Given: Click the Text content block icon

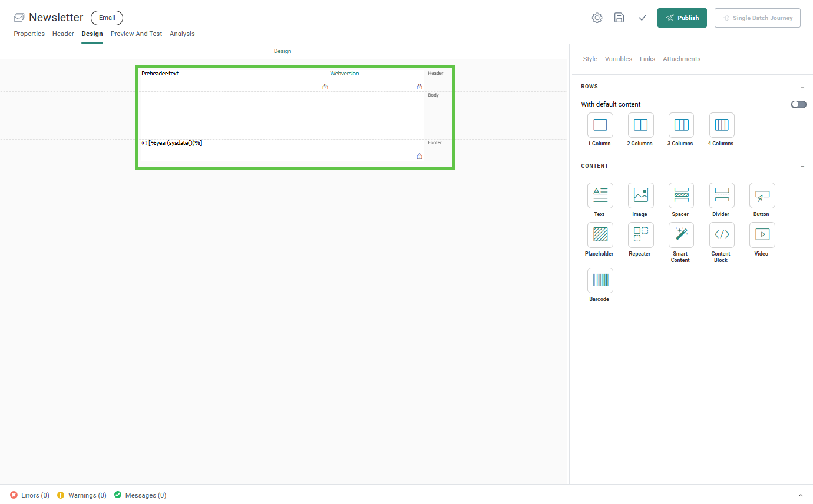Looking at the screenshot, I should click(600, 195).
